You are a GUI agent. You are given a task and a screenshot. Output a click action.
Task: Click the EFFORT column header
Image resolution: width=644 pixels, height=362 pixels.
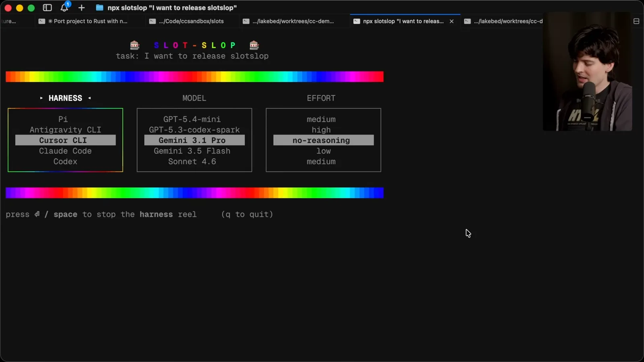click(x=321, y=98)
